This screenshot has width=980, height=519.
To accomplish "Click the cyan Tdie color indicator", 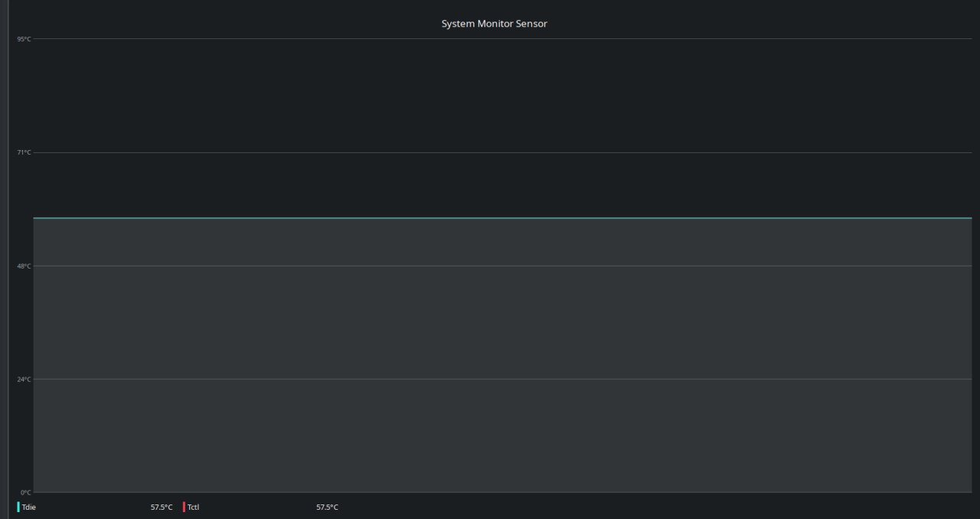I will click(x=18, y=507).
